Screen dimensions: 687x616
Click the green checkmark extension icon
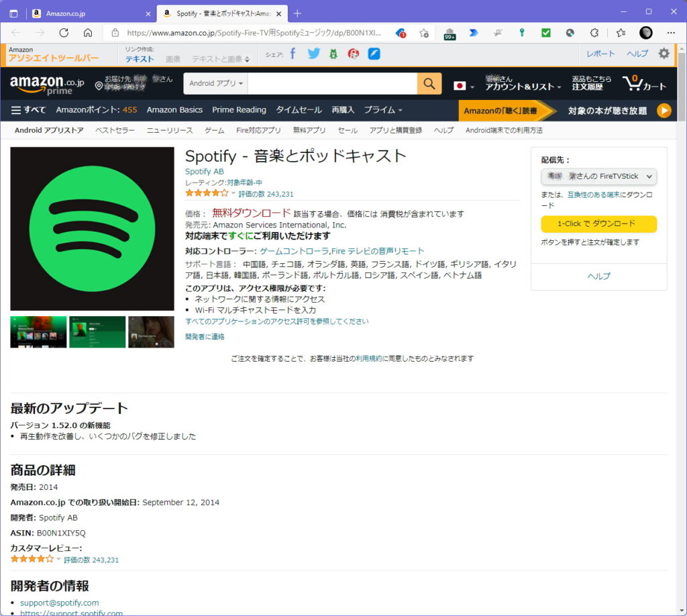[x=546, y=32]
